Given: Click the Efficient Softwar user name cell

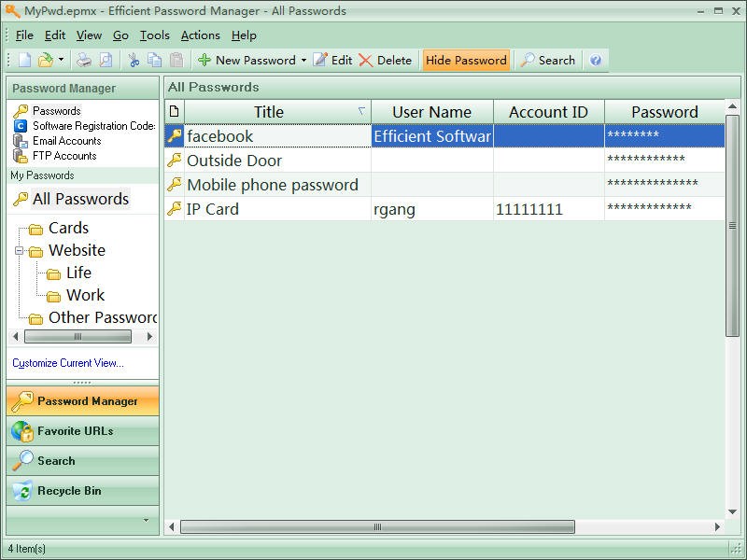Looking at the screenshot, I should pyautogui.click(x=432, y=136).
